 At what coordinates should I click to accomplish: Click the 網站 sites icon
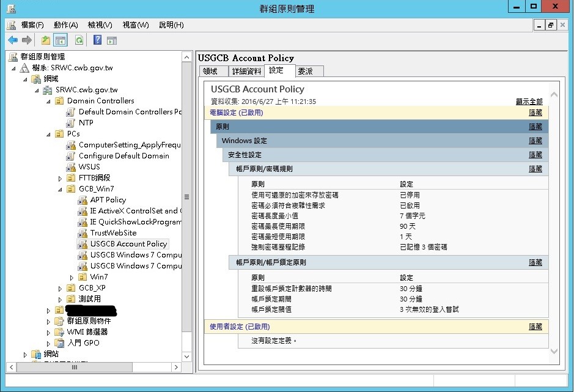[36, 354]
